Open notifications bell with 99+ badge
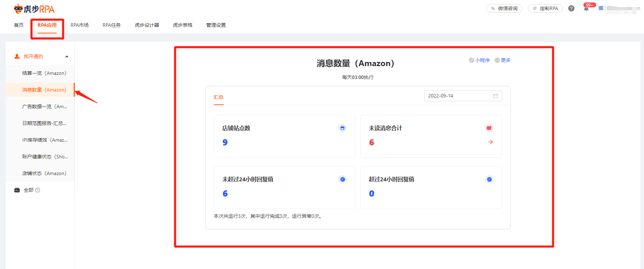Screen dimensions: 644x269 587,8
